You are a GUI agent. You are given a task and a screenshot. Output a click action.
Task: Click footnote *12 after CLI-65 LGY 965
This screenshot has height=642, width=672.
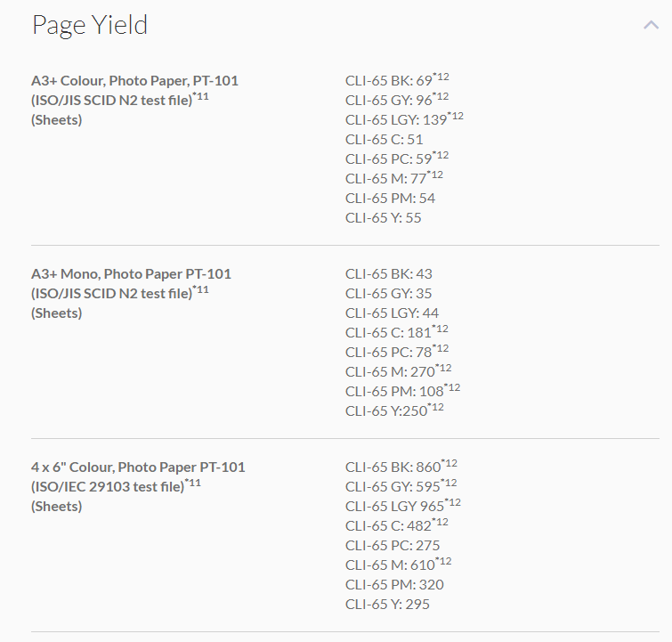[x=452, y=503]
